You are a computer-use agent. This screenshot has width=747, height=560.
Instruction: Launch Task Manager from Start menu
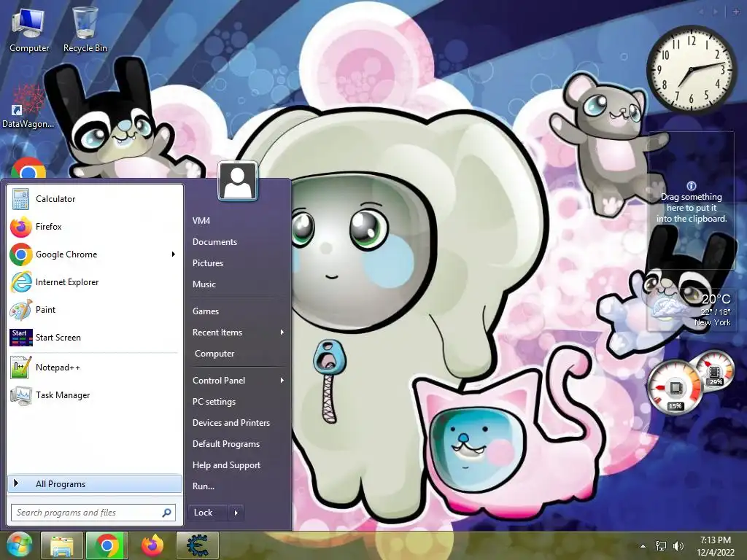(x=63, y=394)
